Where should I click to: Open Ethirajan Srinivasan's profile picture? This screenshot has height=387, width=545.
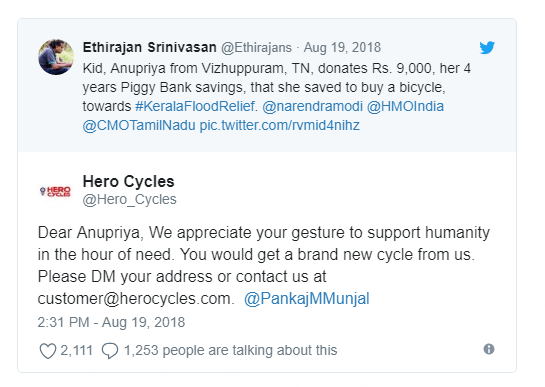pyautogui.click(x=56, y=57)
